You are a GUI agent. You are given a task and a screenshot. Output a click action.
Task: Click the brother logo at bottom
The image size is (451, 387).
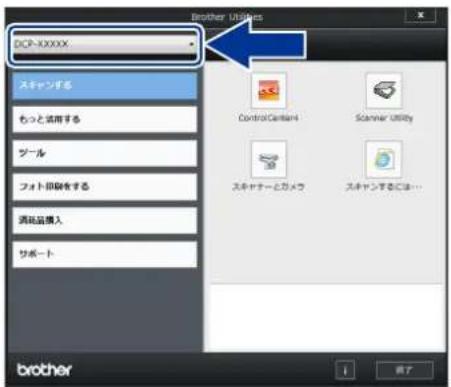44,369
